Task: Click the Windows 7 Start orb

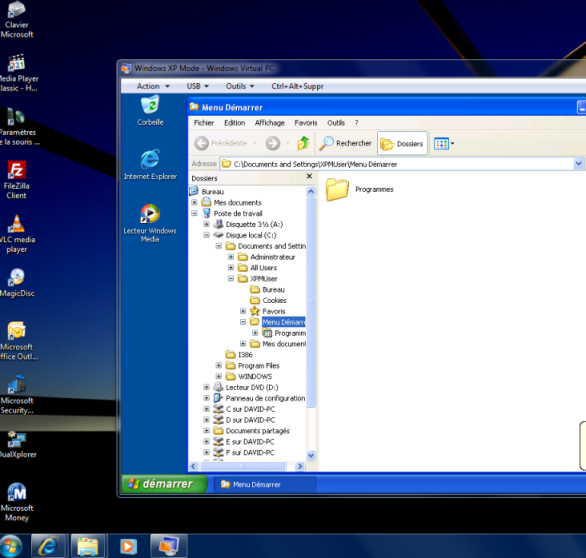Action: coord(10,546)
